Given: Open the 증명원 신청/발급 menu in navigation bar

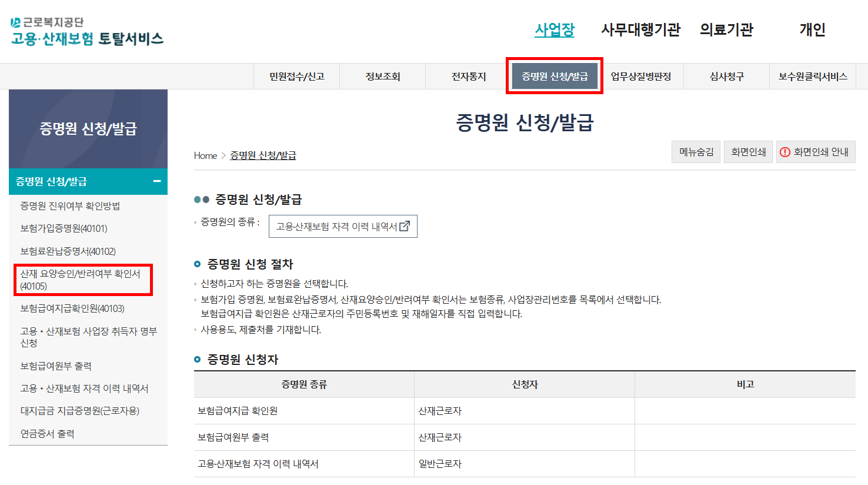Looking at the screenshot, I should (555, 77).
